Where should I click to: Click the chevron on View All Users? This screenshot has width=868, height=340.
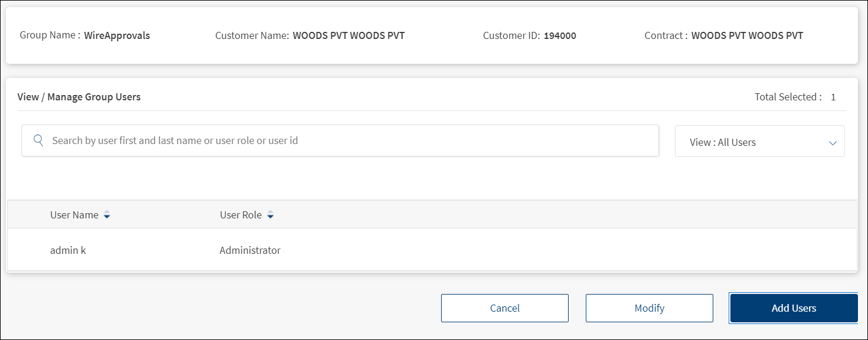coord(833,142)
